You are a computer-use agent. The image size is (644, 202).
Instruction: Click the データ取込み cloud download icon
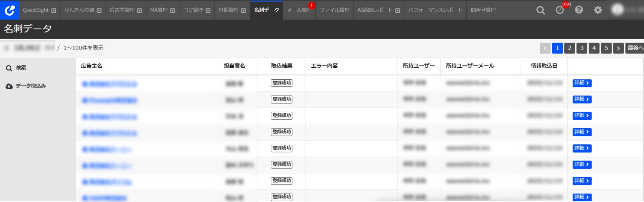(9, 86)
